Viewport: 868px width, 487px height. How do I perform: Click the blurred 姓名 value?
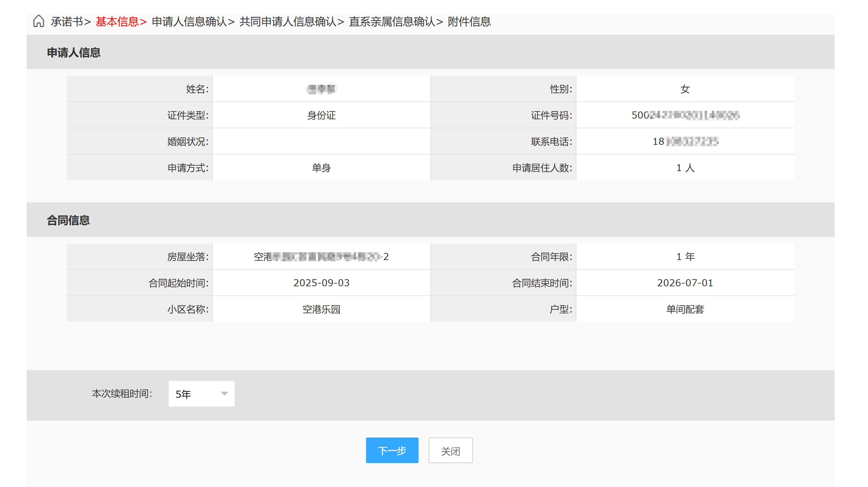point(322,89)
